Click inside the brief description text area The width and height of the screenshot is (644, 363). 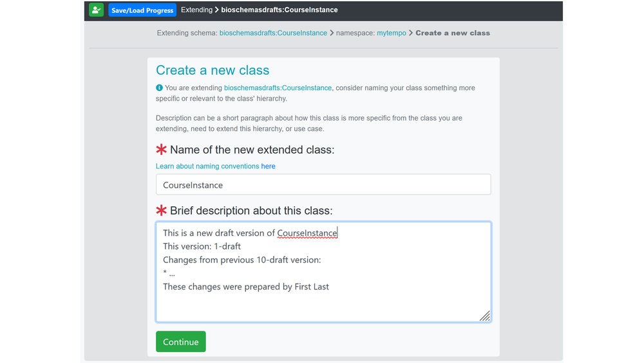(323, 271)
